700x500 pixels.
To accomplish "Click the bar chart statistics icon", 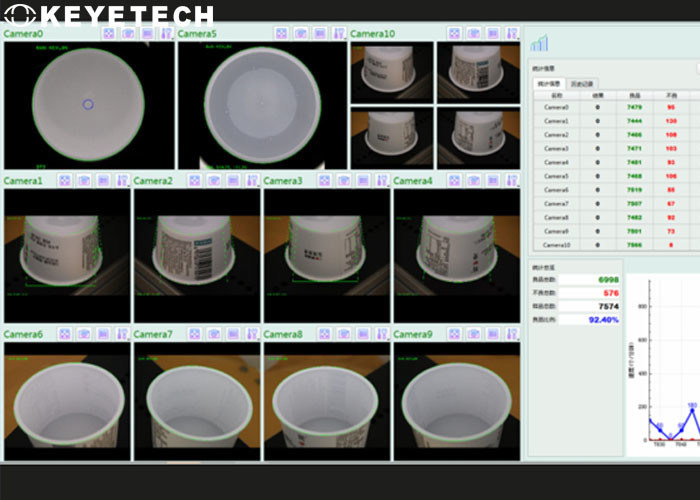I will pyautogui.click(x=540, y=43).
